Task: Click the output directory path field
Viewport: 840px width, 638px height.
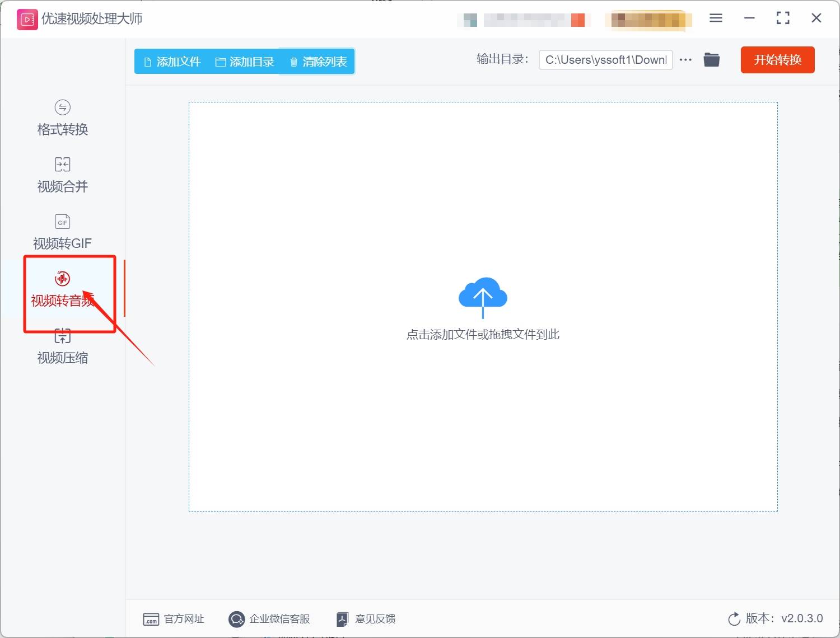Action: coord(605,59)
